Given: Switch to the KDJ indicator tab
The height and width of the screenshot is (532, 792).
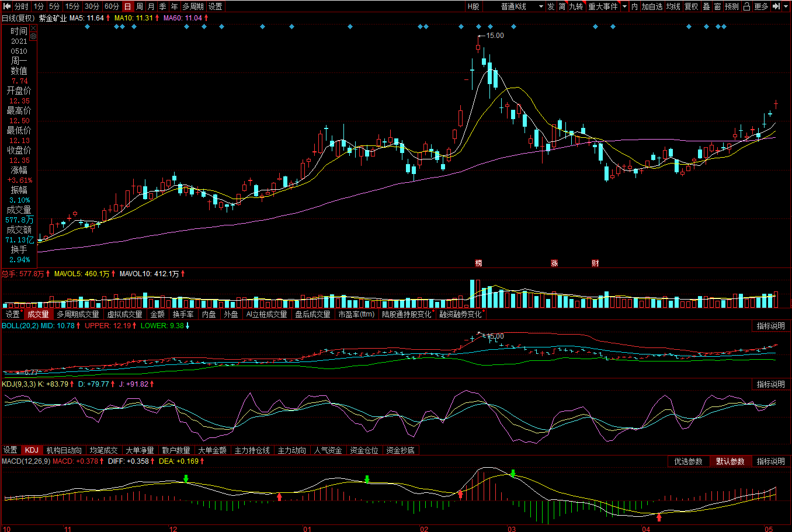Looking at the screenshot, I should tap(32, 450).
